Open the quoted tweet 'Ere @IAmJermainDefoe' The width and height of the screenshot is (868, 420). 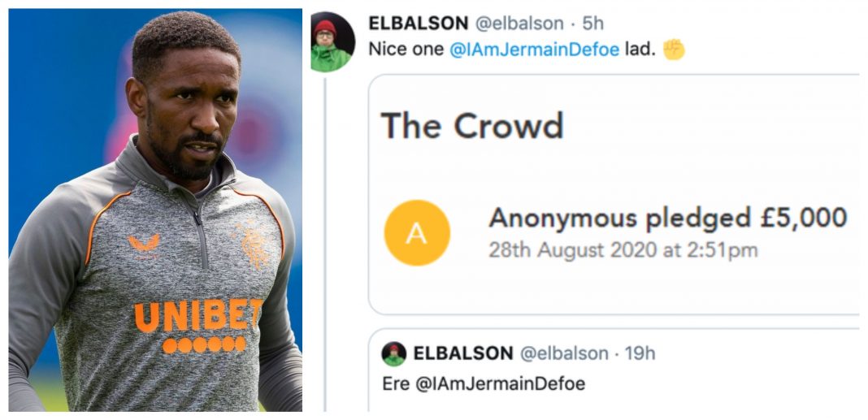(x=614, y=370)
